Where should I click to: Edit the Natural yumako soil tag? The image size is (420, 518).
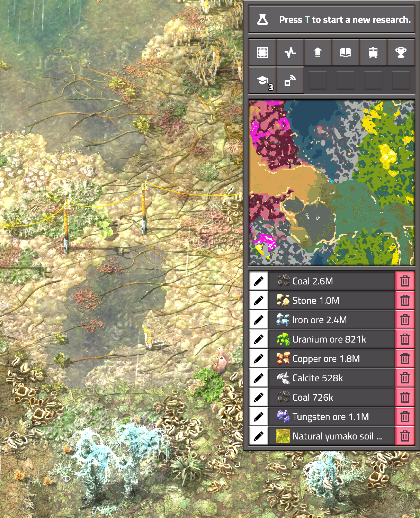coord(258,436)
